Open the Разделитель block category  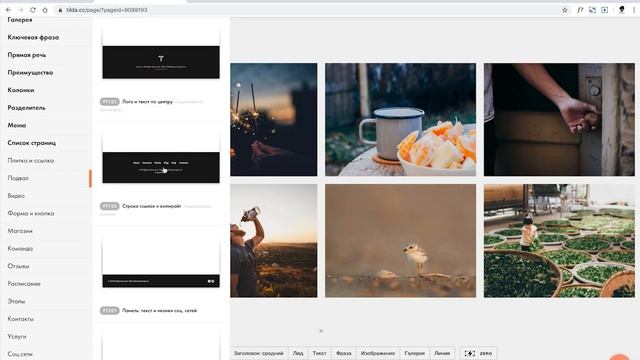tap(27, 108)
